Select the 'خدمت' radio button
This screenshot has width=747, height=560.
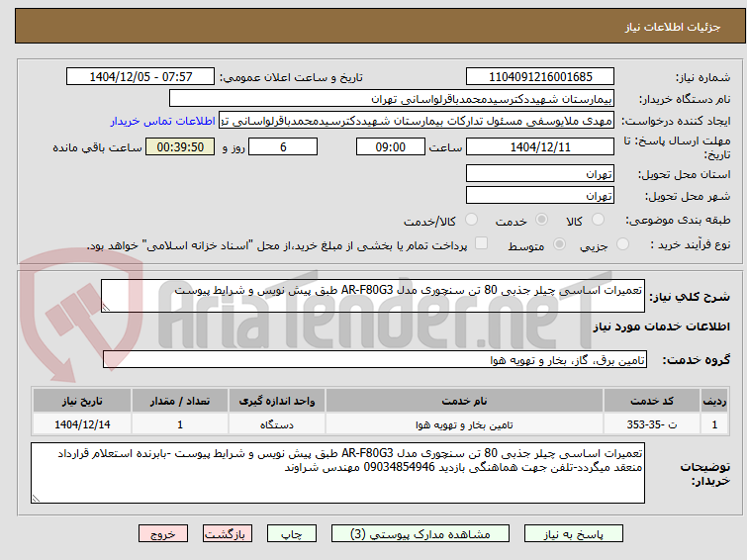tap(541, 220)
